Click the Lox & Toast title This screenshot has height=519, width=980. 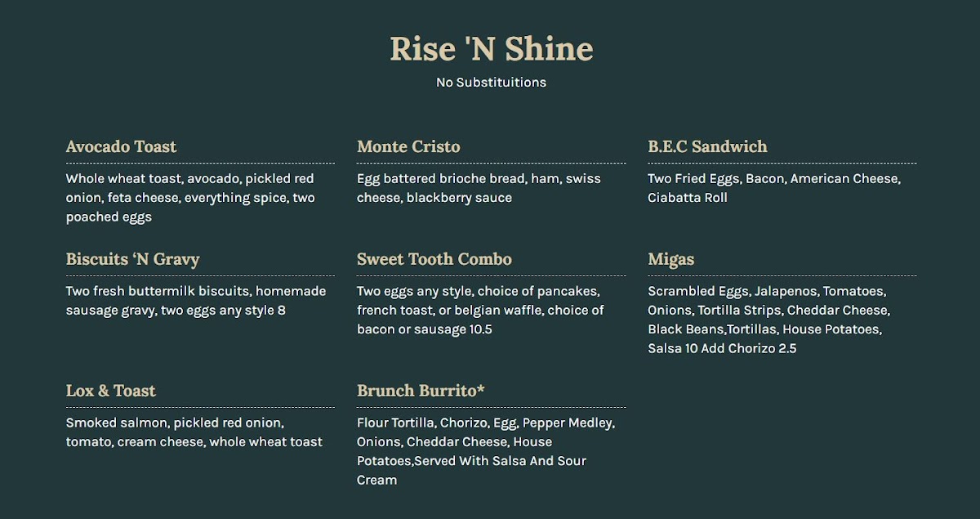110,391
